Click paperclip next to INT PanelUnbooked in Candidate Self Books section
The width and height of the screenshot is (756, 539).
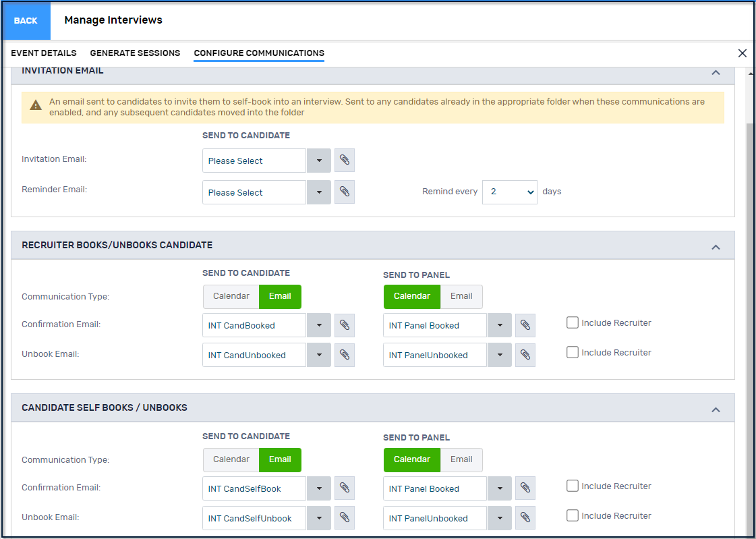point(525,518)
